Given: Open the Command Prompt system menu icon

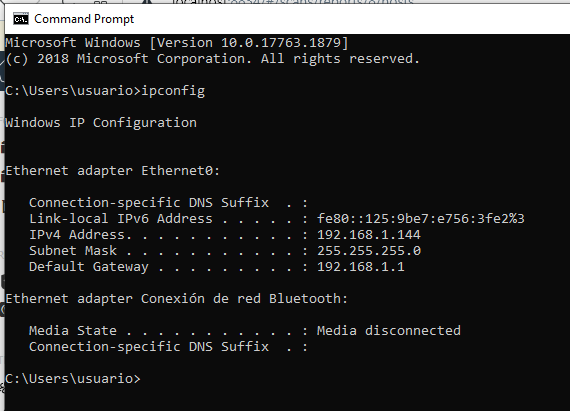Looking at the screenshot, I should coord(21,19).
